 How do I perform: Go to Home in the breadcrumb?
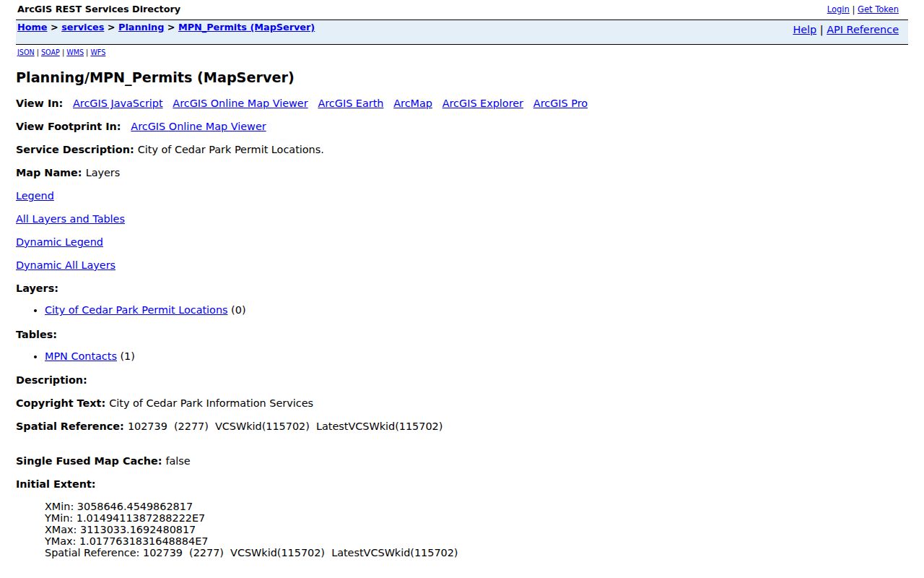(x=32, y=27)
